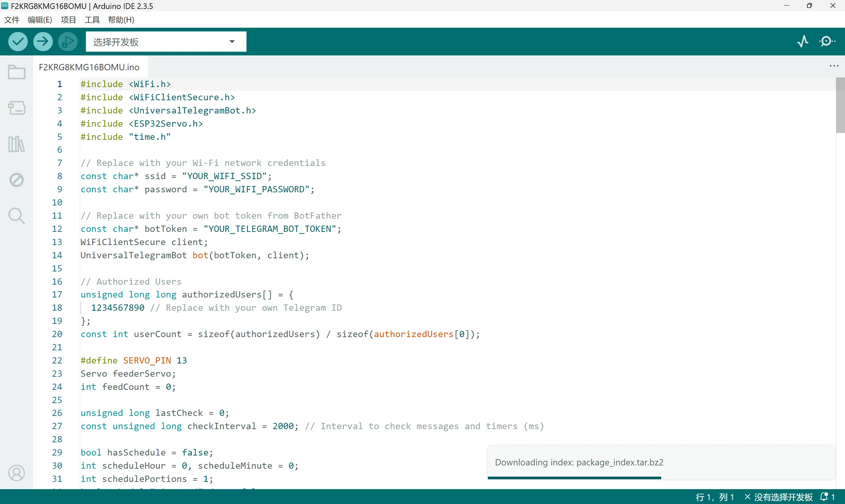Viewport: 845px width, 504px height.
Task: Click the Verify checkmark button
Action: point(18,42)
